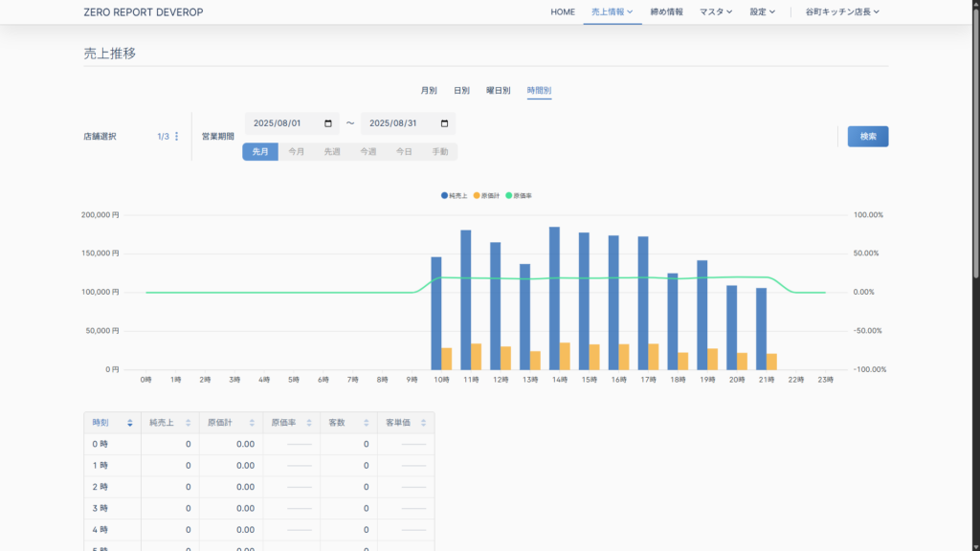
Task: Switch to the 月別 tab
Action: click(x=429, y=91)
